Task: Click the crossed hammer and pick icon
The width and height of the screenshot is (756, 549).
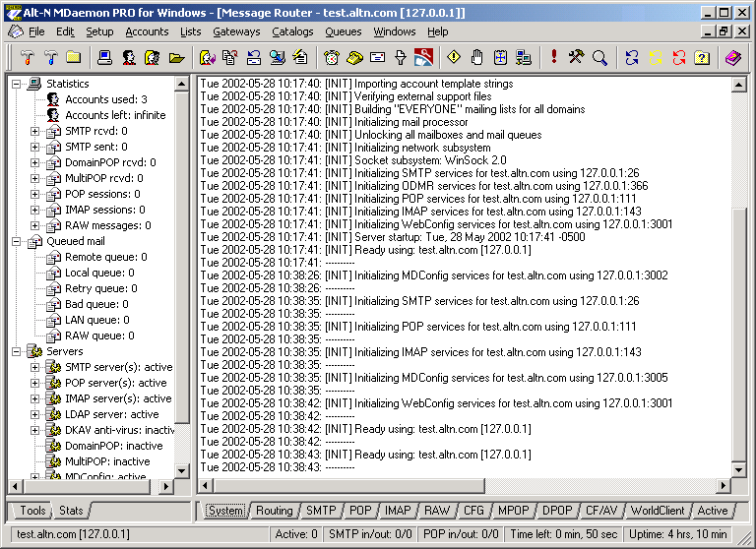Action: pyautogui.click(x=577, y=57)
